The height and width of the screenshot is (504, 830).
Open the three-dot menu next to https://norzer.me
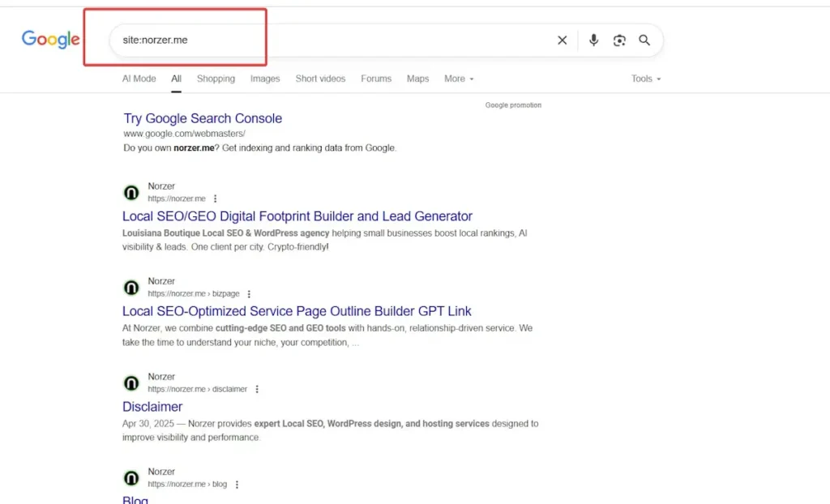point(215,199)
